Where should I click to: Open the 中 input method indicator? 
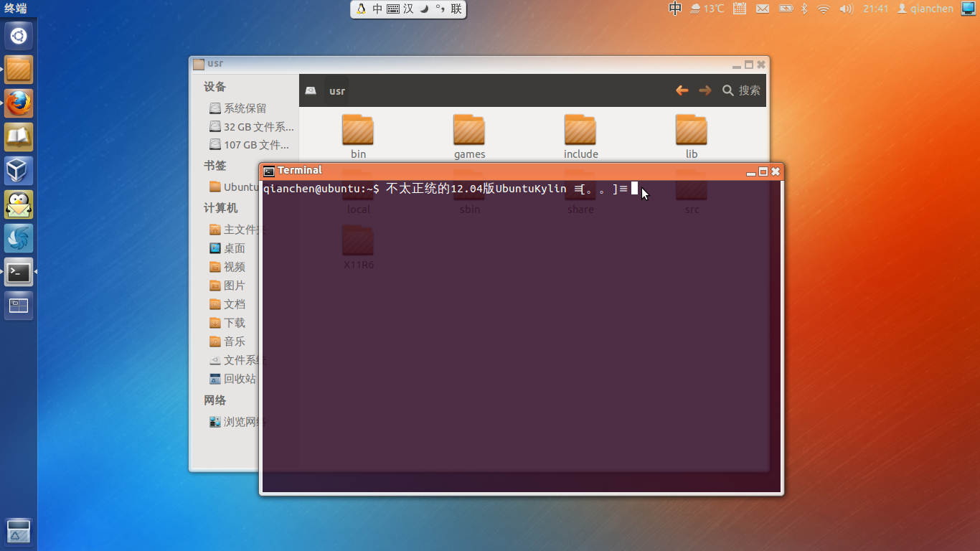(675, 9)
